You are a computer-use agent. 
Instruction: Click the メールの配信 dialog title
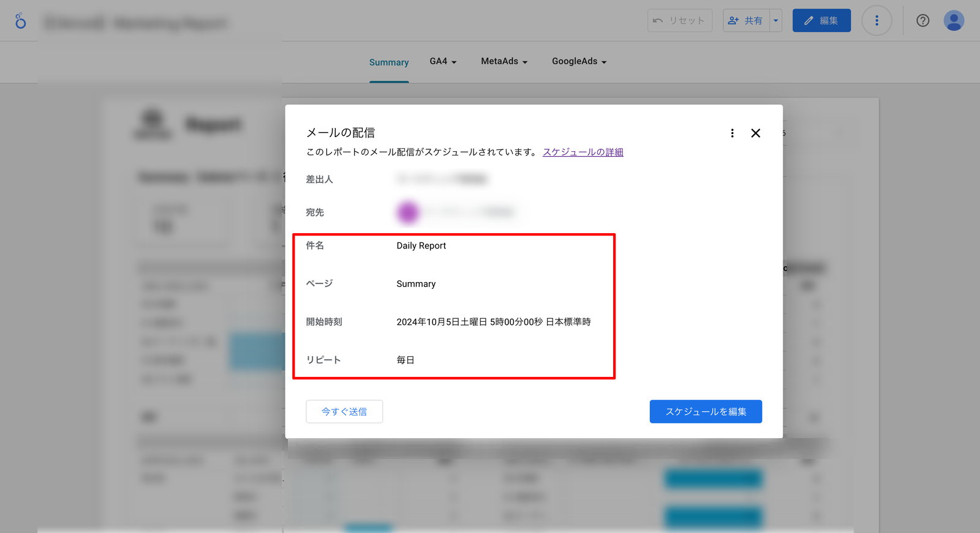point(341,133)
